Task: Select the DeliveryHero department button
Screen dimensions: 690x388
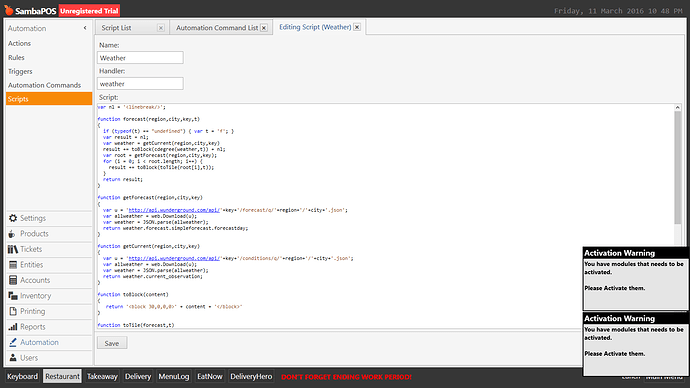Action: tap(251, 377)
